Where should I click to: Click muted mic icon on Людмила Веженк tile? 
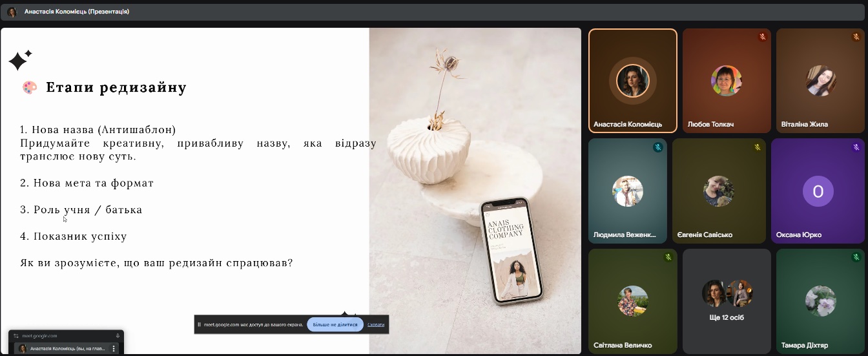tap(657, 147)
